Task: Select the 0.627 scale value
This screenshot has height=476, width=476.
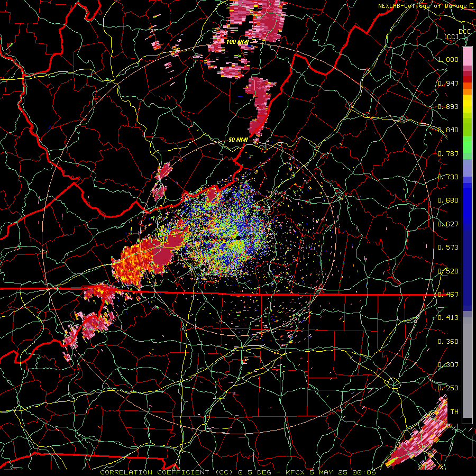Action: pos(448,224)
